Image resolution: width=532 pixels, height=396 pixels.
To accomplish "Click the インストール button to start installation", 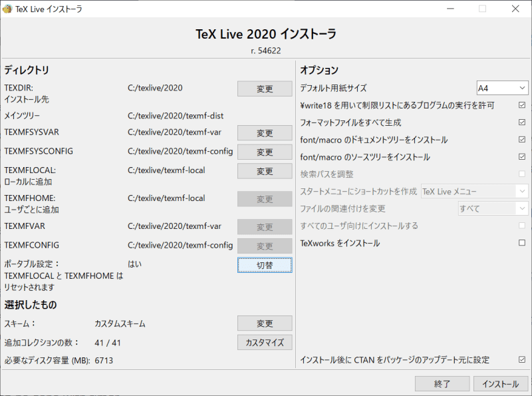I will click(501, 384).
